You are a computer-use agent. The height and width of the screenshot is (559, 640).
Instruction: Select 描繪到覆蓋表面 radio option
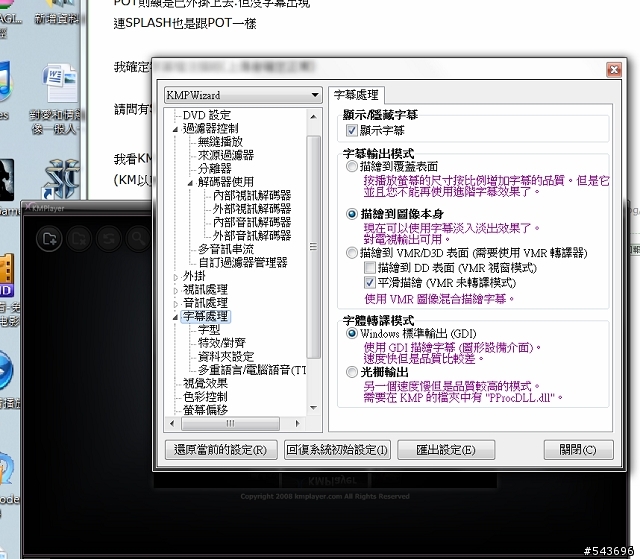click(x=351, y=166)
